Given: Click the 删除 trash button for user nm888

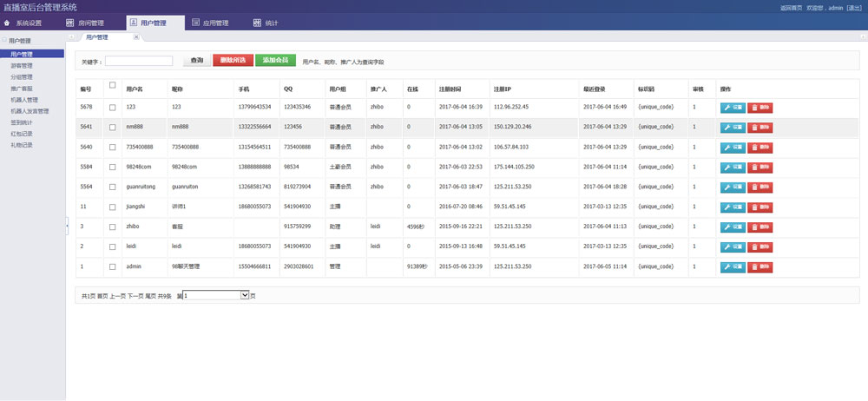Looking at the screenshot, I should 760,127.
